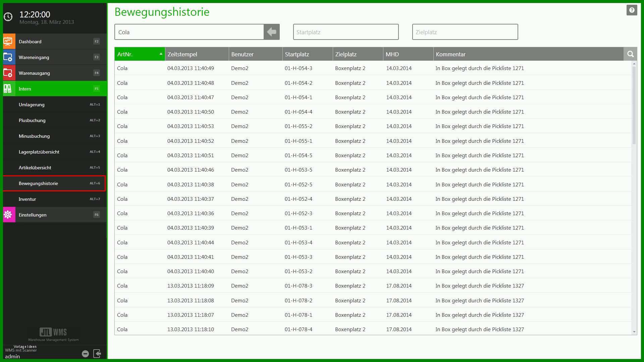Image resolution: width=644 pixels, height=362 pixels.
Task: Click Startplatz cell 01-H-054-5
Action: [x=298, y=155]
